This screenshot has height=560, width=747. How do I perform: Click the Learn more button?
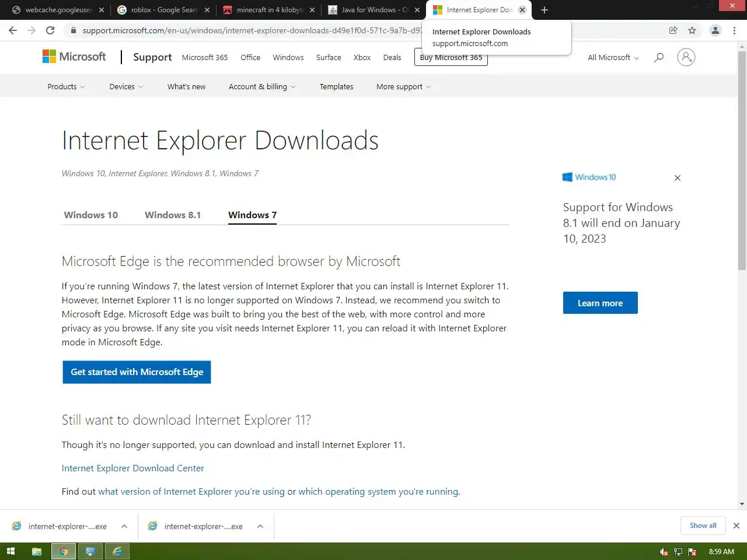600,303
